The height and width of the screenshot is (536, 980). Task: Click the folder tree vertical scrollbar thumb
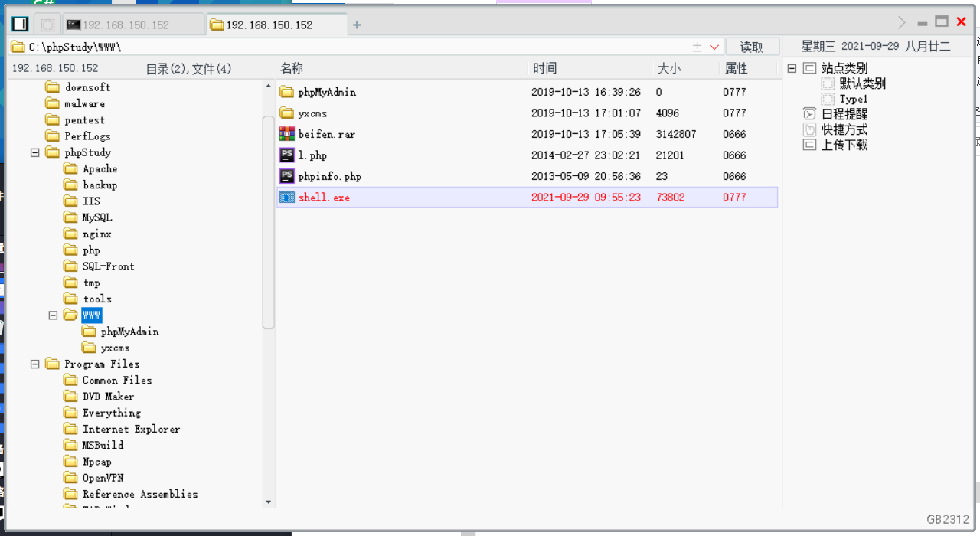[x=268, y=222]
